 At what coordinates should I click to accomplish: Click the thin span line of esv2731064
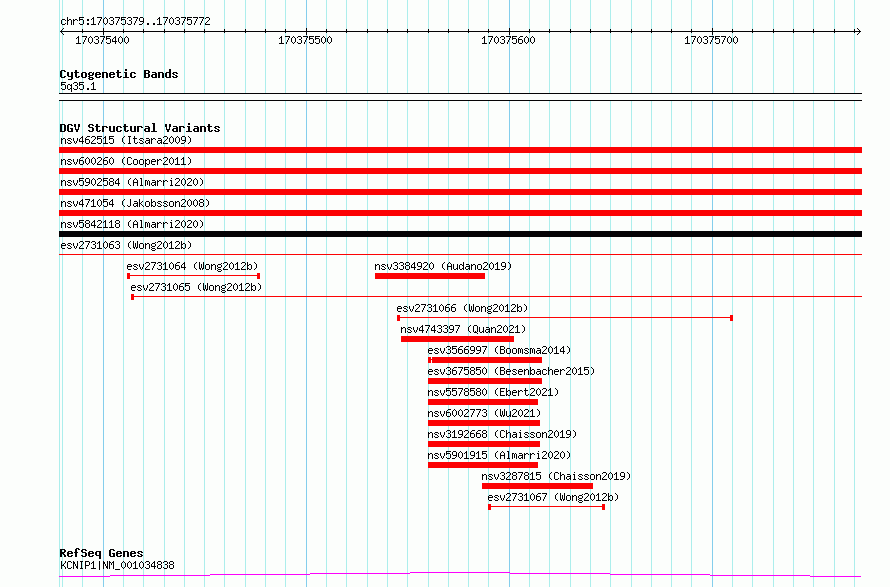point(194,276)
